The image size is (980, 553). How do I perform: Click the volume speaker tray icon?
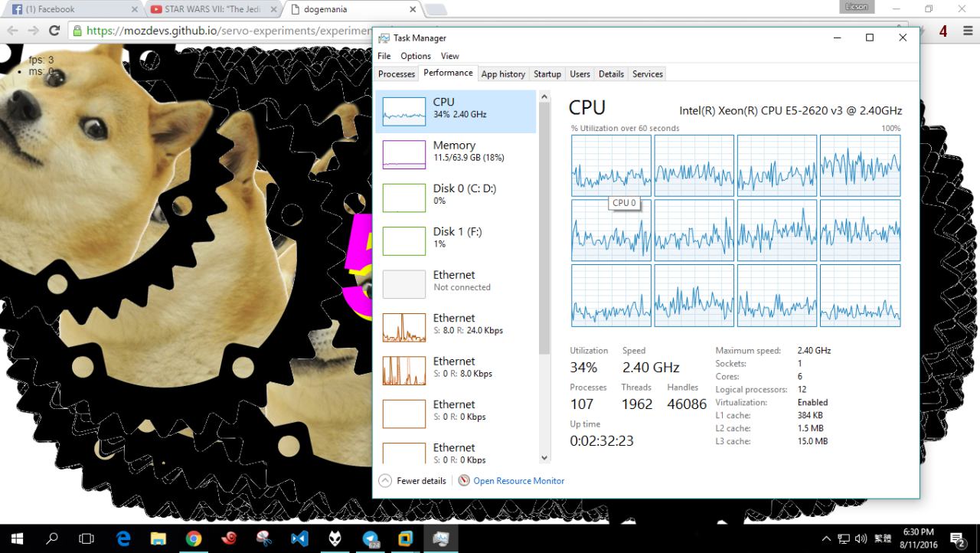click(861, 538)
